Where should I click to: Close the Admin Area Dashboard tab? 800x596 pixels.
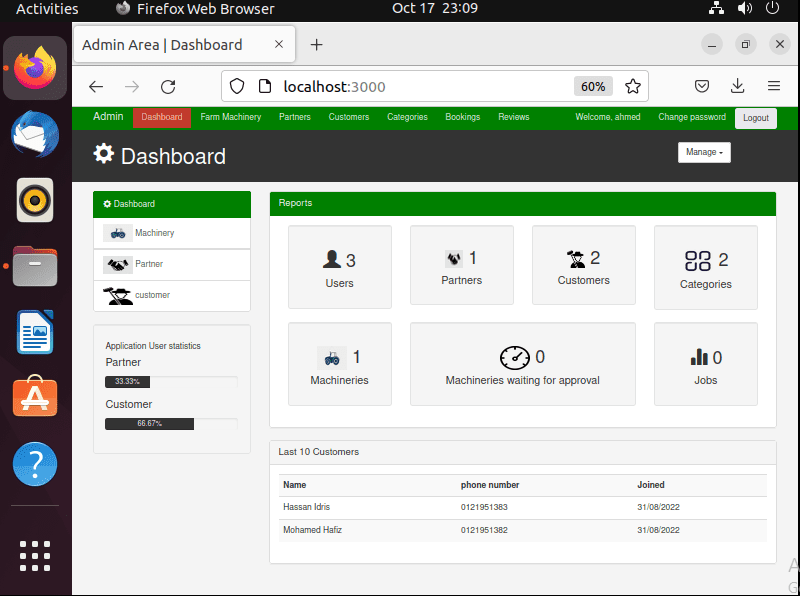[x=279, y=44]
